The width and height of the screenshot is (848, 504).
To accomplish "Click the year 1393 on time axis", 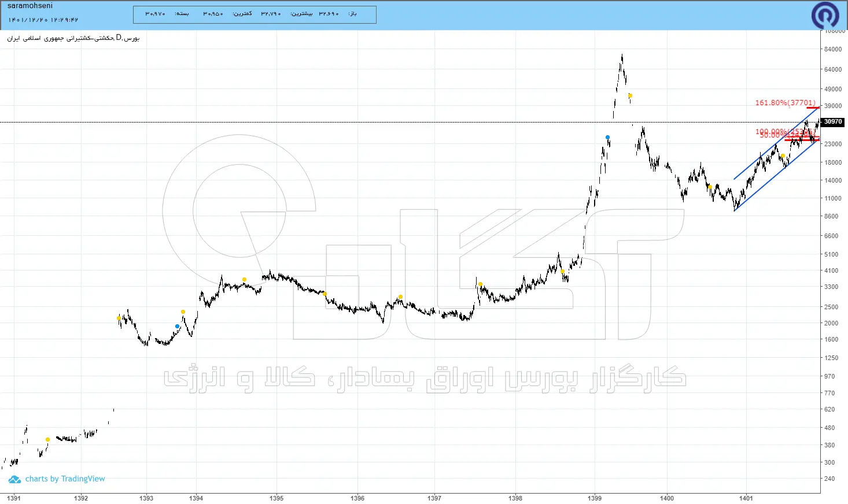I will [146, 498].
